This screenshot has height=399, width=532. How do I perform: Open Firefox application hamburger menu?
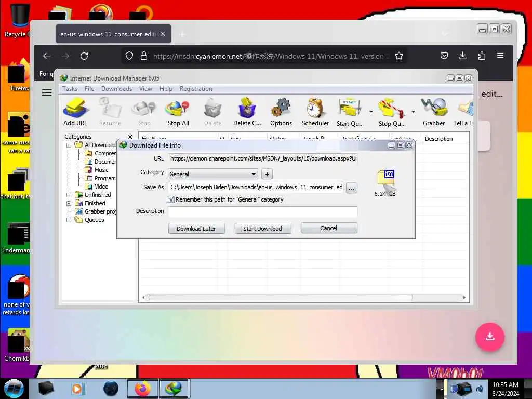coord(500,56)
